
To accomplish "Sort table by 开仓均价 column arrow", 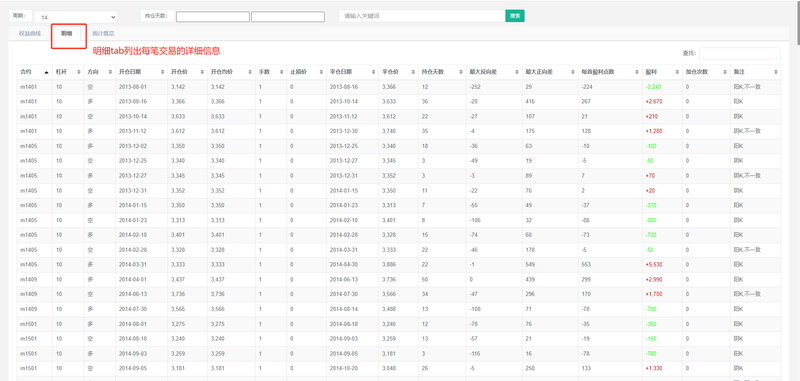I will [251, 72].
